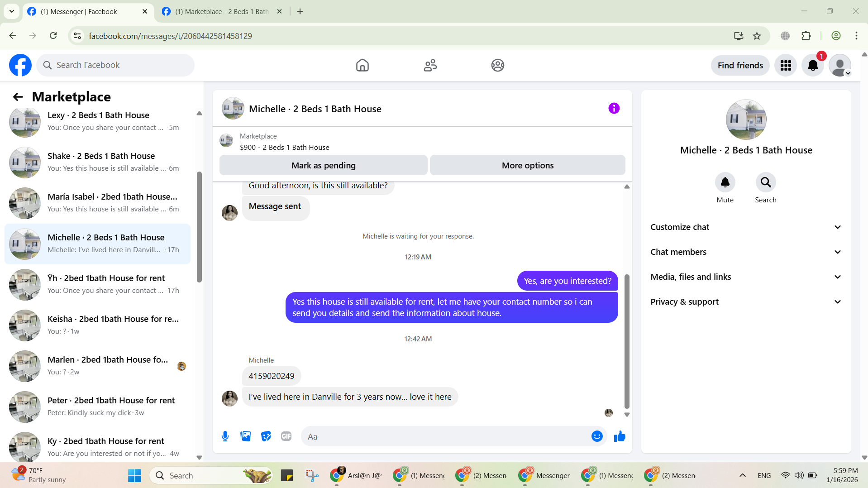Open Shake's 2 Beds 1 Bath House chat
This screenshot has height=488, width=868.
pyautogui.click(x=97, y=163)
